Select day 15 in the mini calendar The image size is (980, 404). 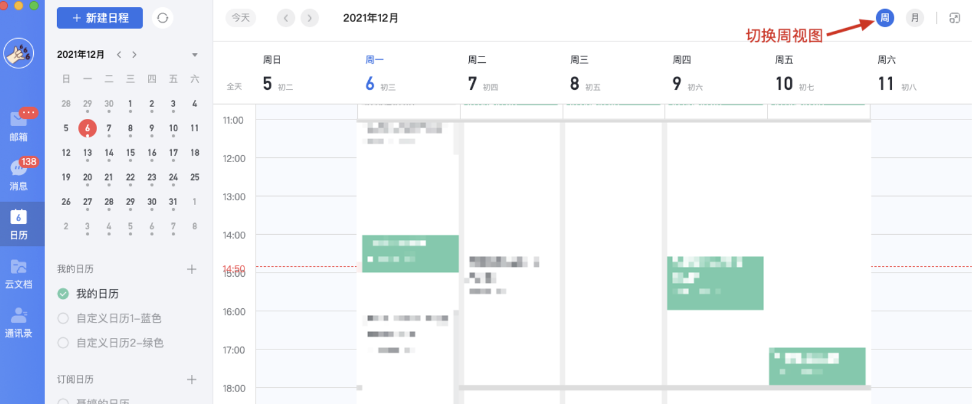pos(130,153)
